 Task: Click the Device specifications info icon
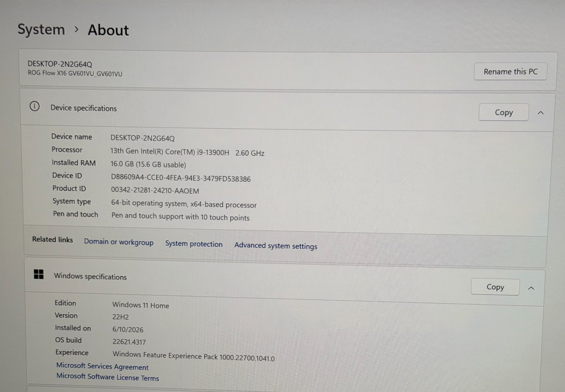click(x=35, y=107)
